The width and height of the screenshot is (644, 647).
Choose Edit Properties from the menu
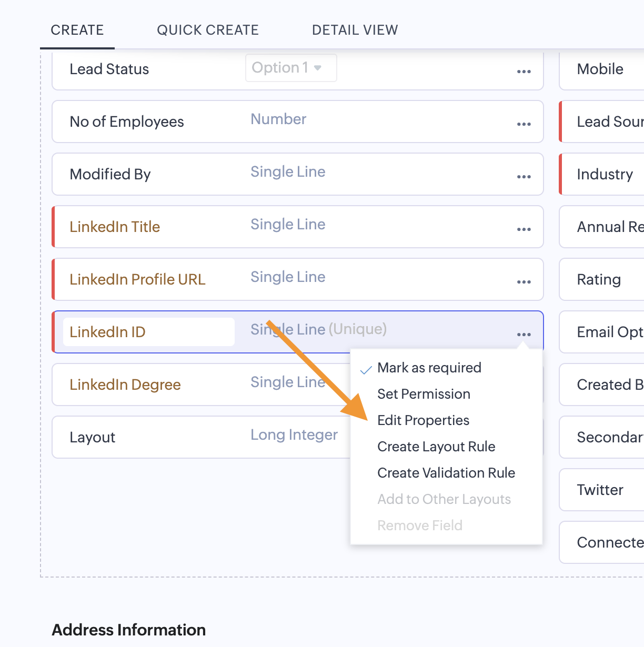(424, 420)
